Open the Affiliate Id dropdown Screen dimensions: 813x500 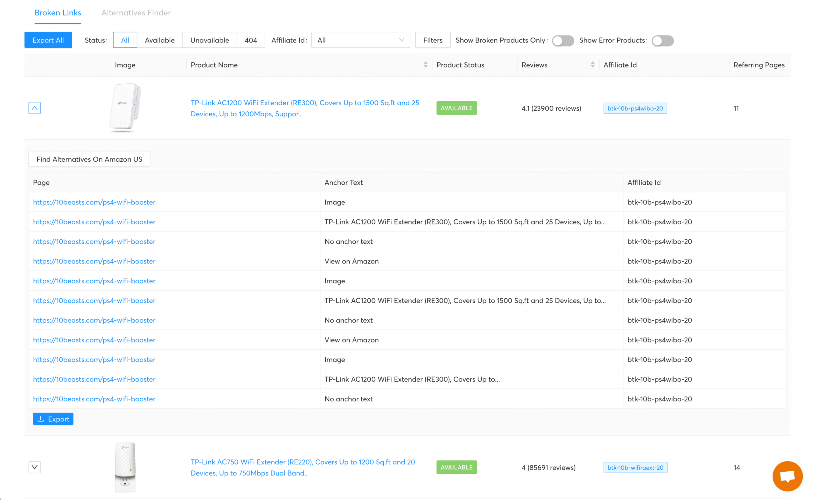[x=360, y=40]
